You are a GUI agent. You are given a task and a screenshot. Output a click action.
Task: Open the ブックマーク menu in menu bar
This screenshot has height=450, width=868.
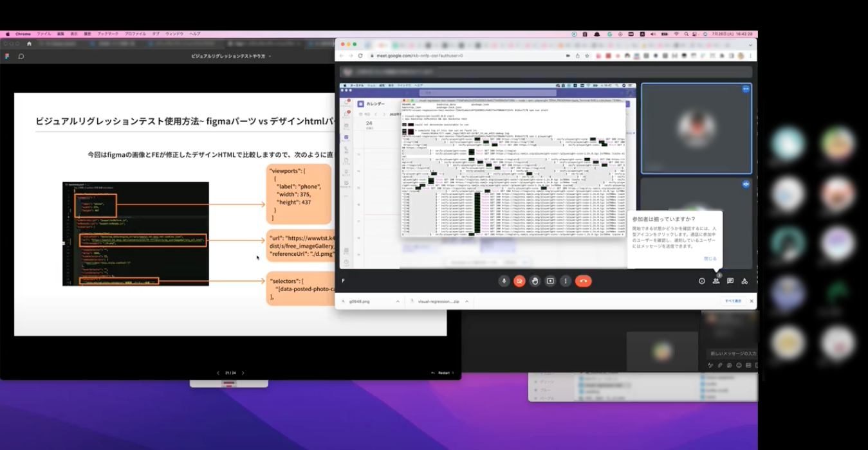[x=108, y=33]
